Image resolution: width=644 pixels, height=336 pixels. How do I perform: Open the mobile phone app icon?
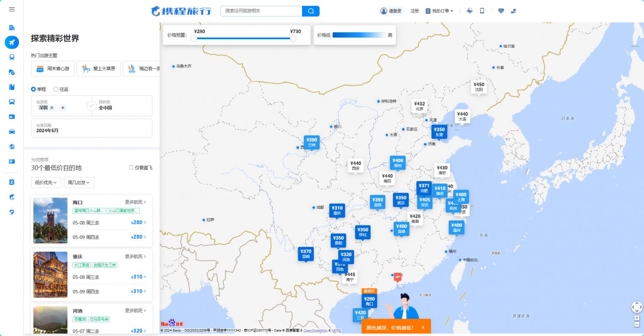pos(482,11)
